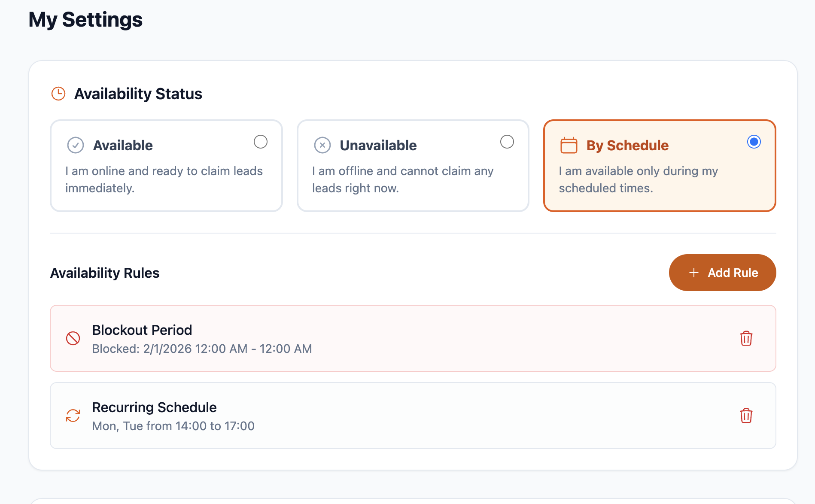Viewport: 815px width, 504px height.
Task: Delete the Recurring Schedule rule via trash icon
Action: point(746,416)
